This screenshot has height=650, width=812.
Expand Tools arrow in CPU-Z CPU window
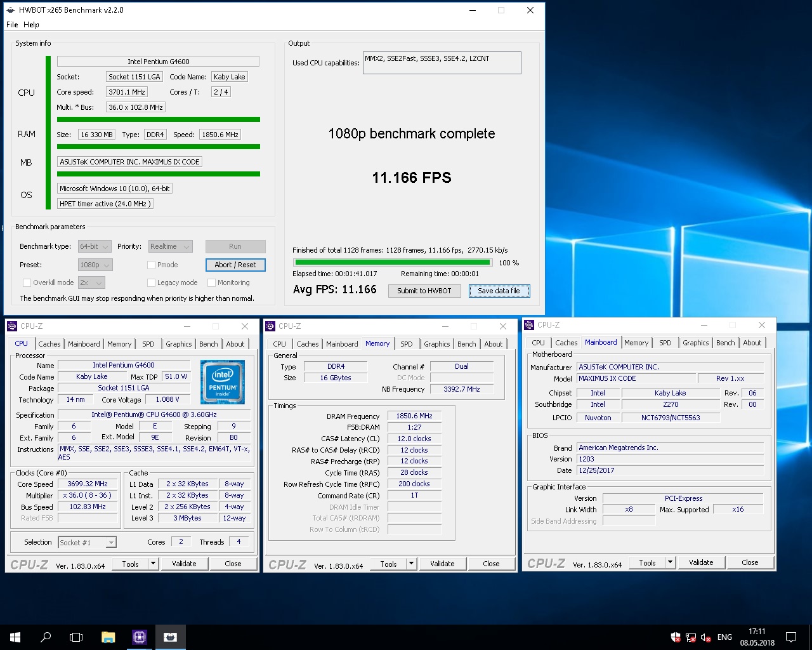tap(153, 564)
